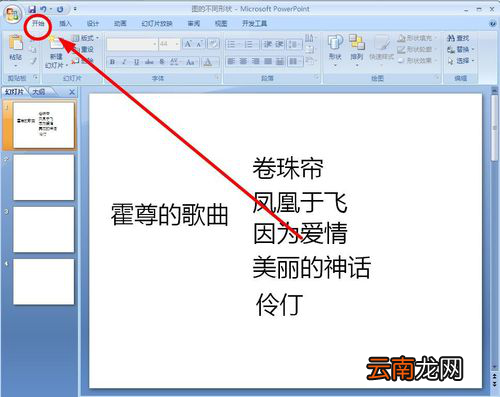
Task: Undo the last action
Action: 44,9
